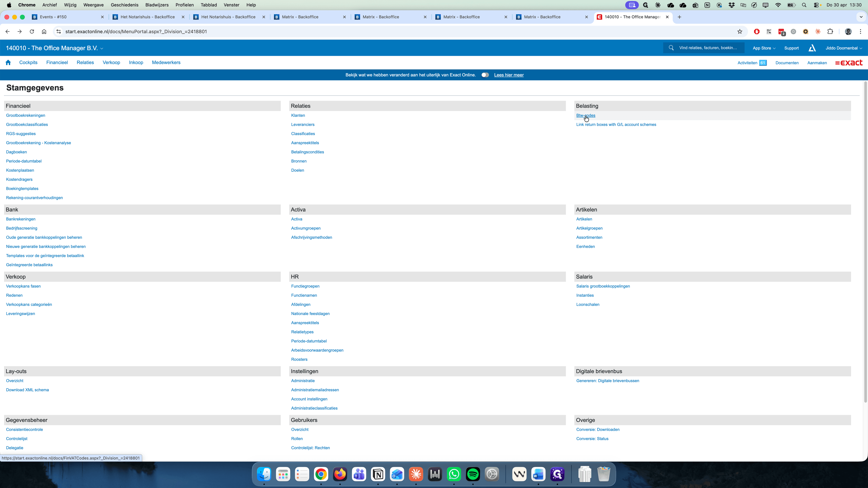The image size is (868, 488).
Task: Open Salaris grootboekkoppelingen link
Action: coord(603,286)
